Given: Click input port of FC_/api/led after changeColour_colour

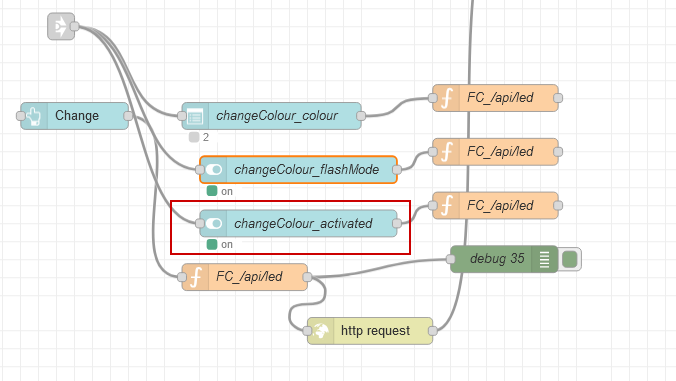Looking at the screenshot, I should coord(433,98).
